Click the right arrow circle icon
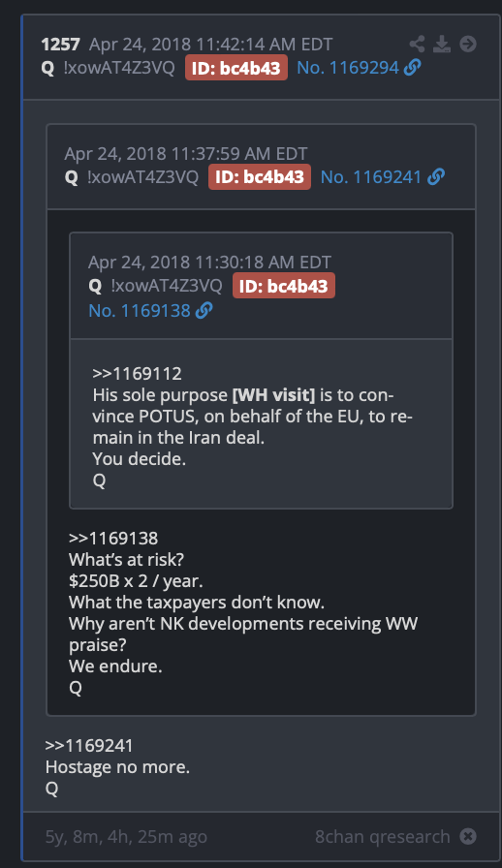This screenshot has width=502, height=868. tap(468, 44)
